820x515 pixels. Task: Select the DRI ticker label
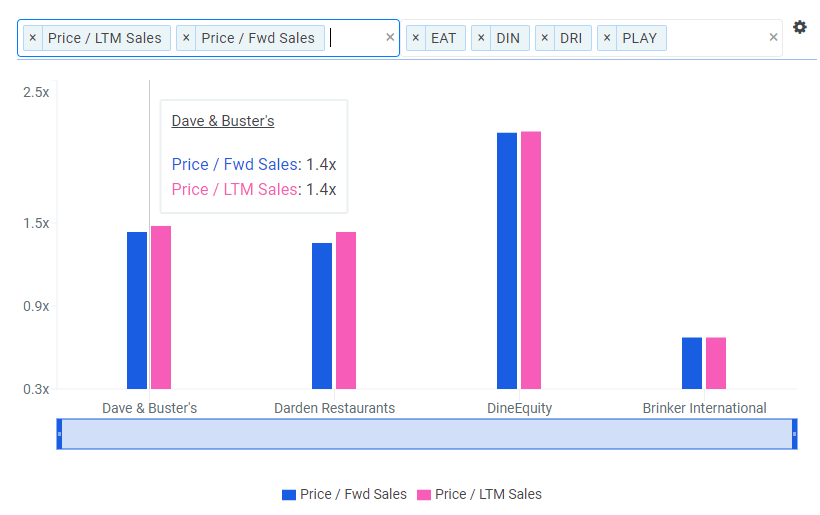tap(571, 38)
